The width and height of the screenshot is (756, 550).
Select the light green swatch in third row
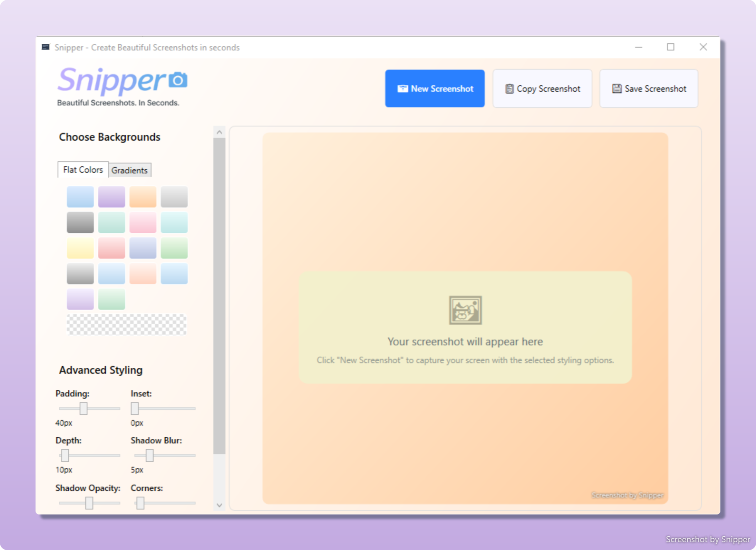point(174,248)
